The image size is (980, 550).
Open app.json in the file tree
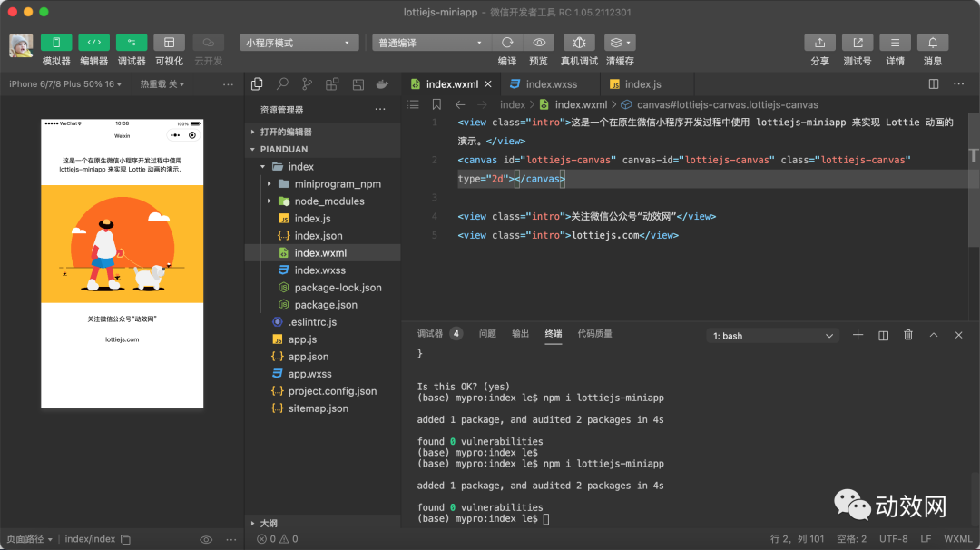click(322, 357)
